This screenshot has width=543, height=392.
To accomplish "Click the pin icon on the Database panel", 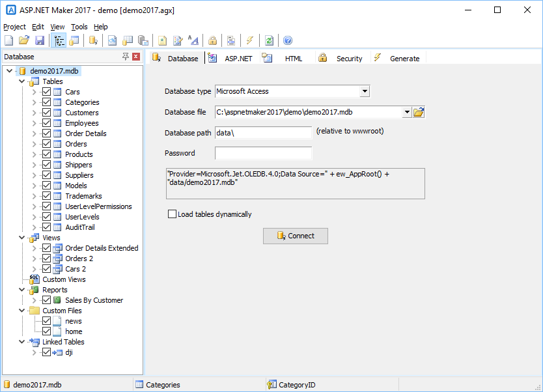I will coord(126,57).
